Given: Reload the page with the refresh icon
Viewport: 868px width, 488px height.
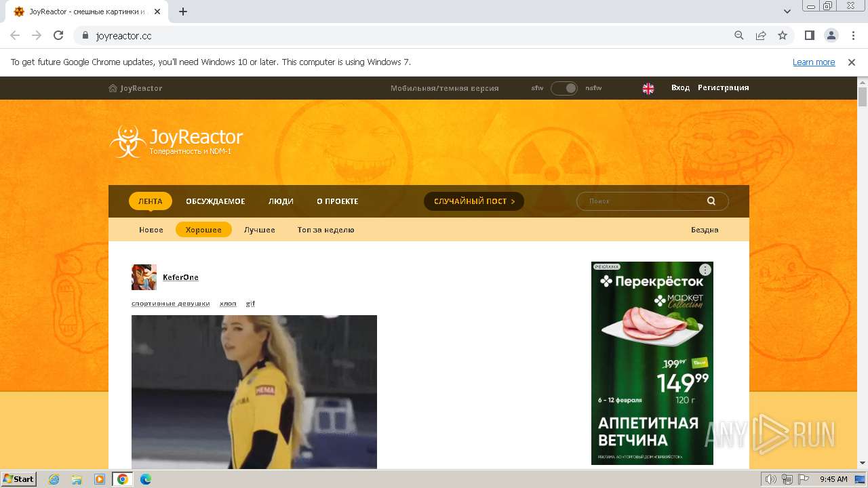Looking at the screenshot, I should point(58,35).
